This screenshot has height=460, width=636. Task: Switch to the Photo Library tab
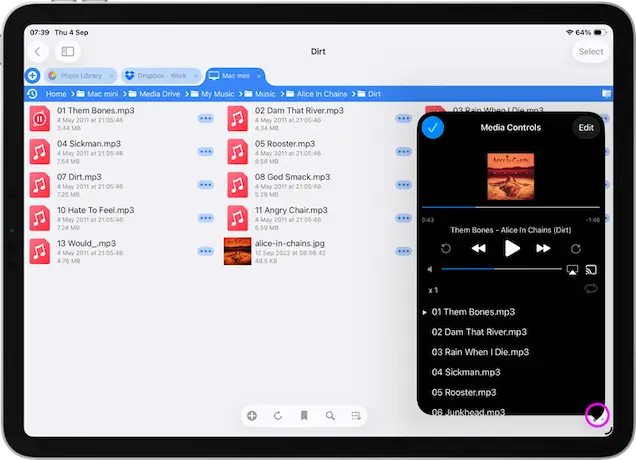click(x=80, y=75)
